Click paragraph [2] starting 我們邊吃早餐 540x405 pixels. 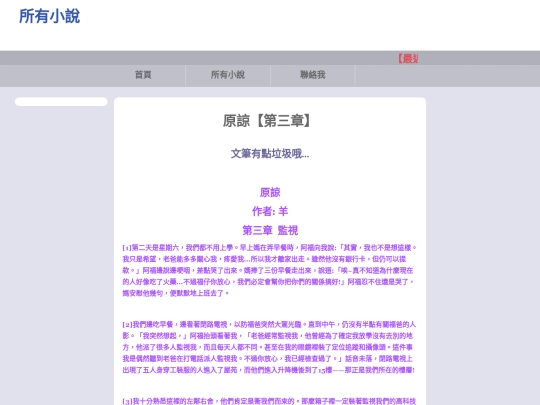pos(270,347)
